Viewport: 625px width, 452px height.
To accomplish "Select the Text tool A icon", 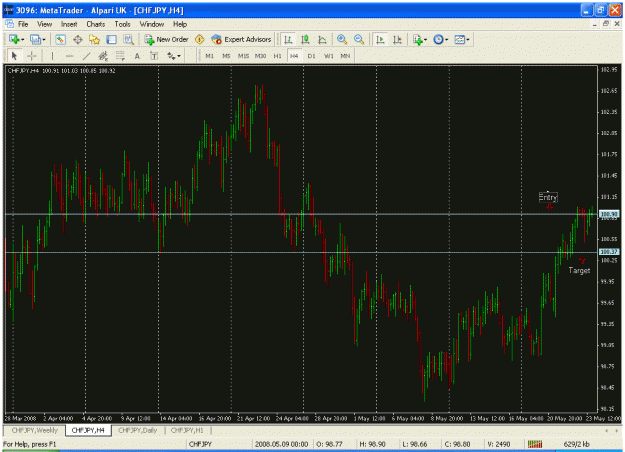I will [x=137, y=56].
